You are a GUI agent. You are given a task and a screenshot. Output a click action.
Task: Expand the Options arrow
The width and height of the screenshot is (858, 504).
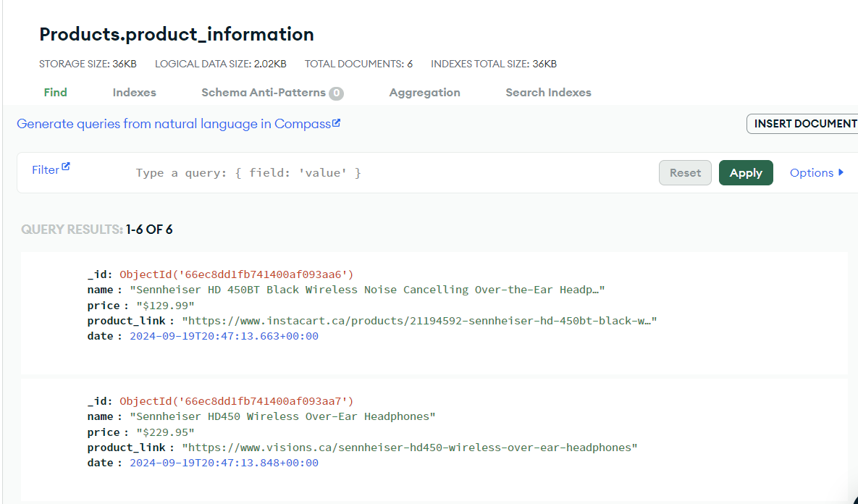tap(841, 172)
